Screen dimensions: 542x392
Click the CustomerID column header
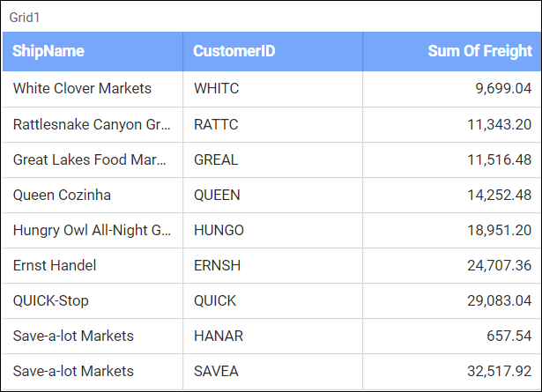[x=234, y=51]
